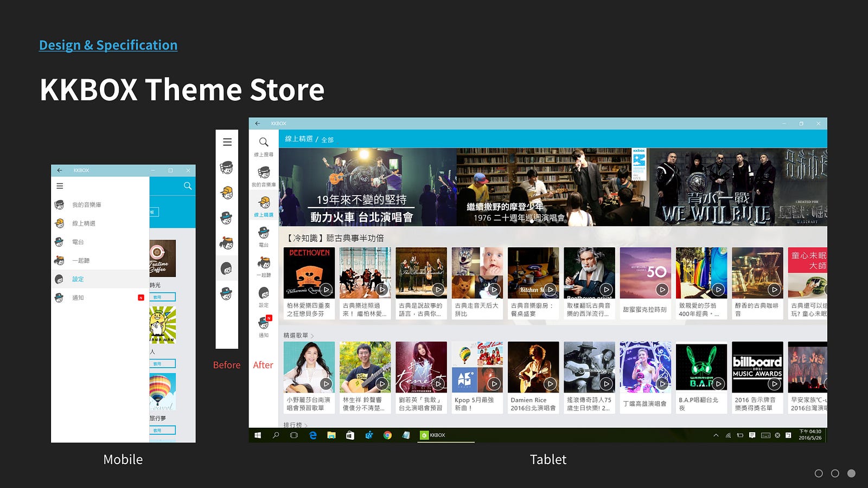868x488 pixels.
Task: Play the 致親愛的莎翁 playlist
Action: 718,290
